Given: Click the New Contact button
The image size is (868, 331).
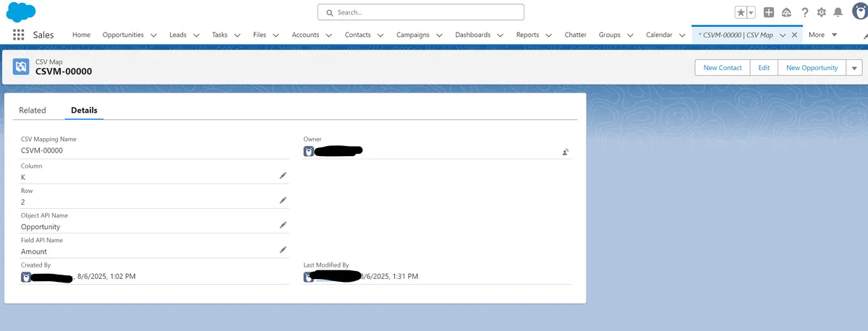Looking at the screenshot, I should coord(723,67).
